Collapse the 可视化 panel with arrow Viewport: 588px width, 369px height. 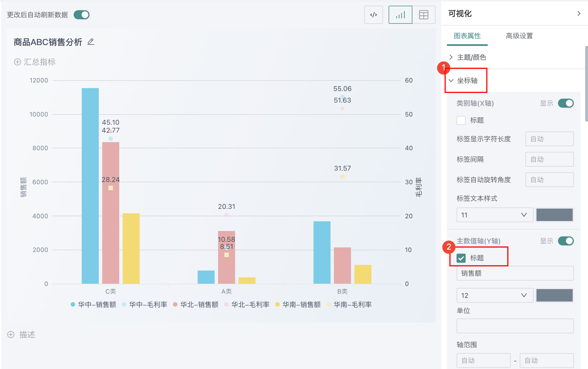(x=579, y=13)
